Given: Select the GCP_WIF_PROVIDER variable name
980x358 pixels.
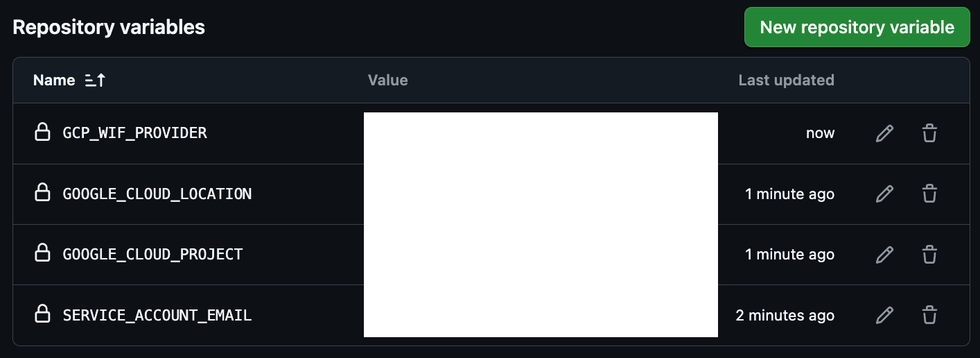Looking at the screenshot, I should coord(135,133).
